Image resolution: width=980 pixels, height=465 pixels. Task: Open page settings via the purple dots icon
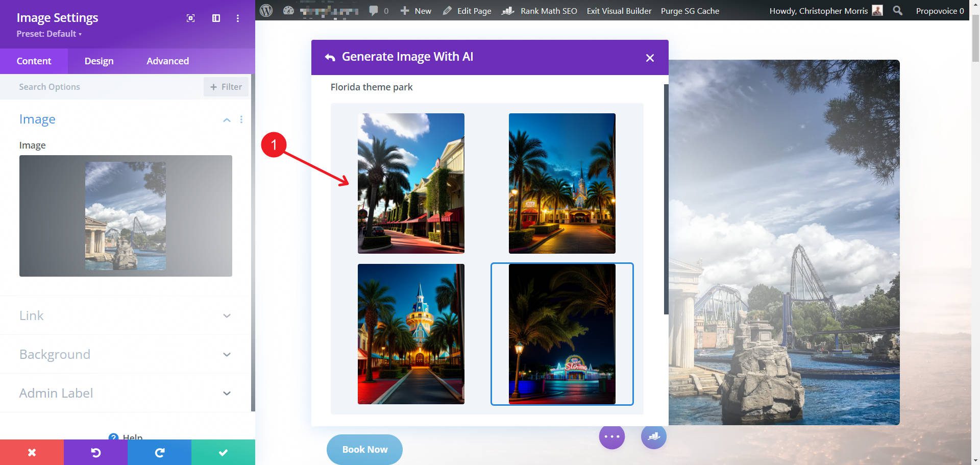[x=612, y=436]
